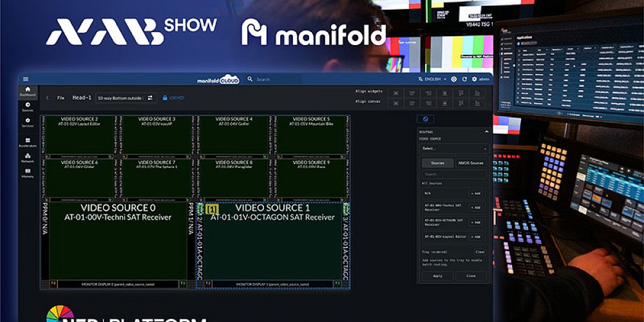Click fifth icon in Align canvas row

click(461, 102)
